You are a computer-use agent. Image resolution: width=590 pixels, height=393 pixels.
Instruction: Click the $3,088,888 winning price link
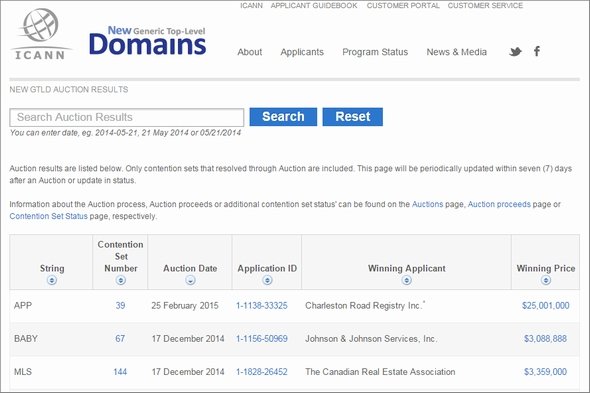pyautogui.click(x=545, y=339)
